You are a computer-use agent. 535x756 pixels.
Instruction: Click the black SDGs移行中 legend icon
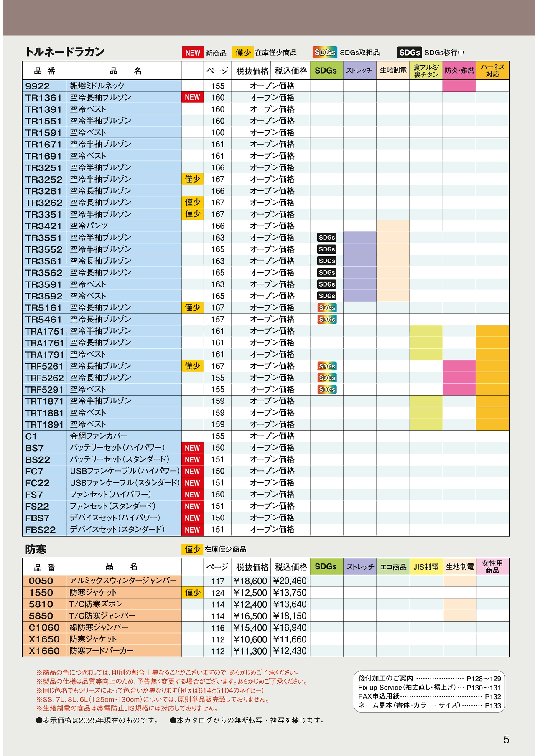tap(409, 53)
